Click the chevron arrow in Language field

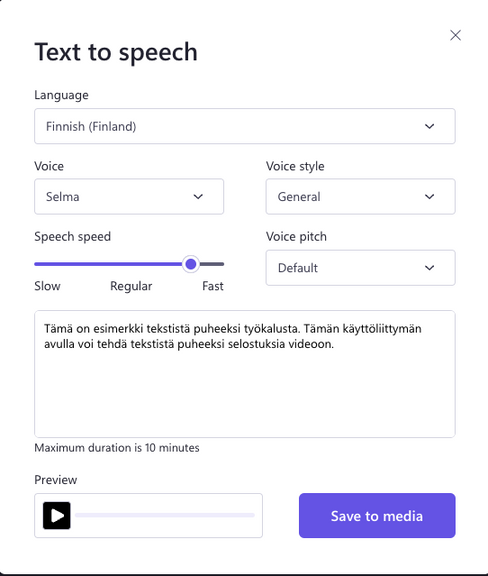[x=429, y=126]
